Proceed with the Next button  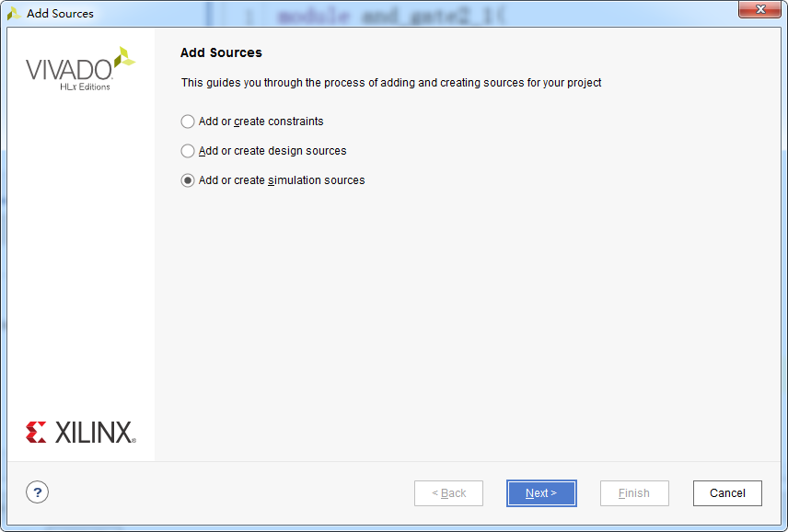pyautogui.click(x=541, y=493)
